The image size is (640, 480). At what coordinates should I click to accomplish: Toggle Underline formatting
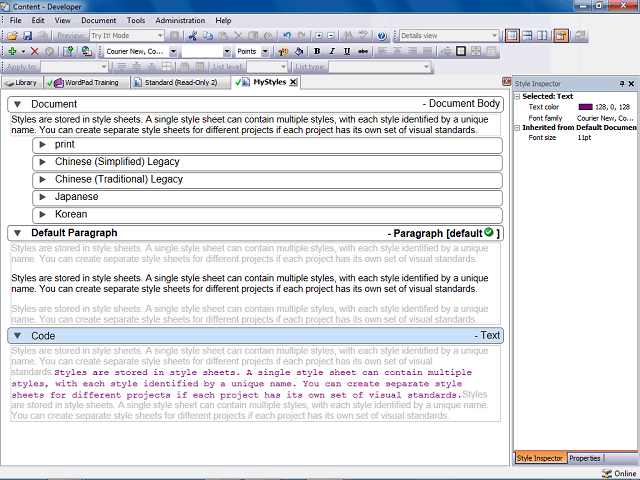347,51
